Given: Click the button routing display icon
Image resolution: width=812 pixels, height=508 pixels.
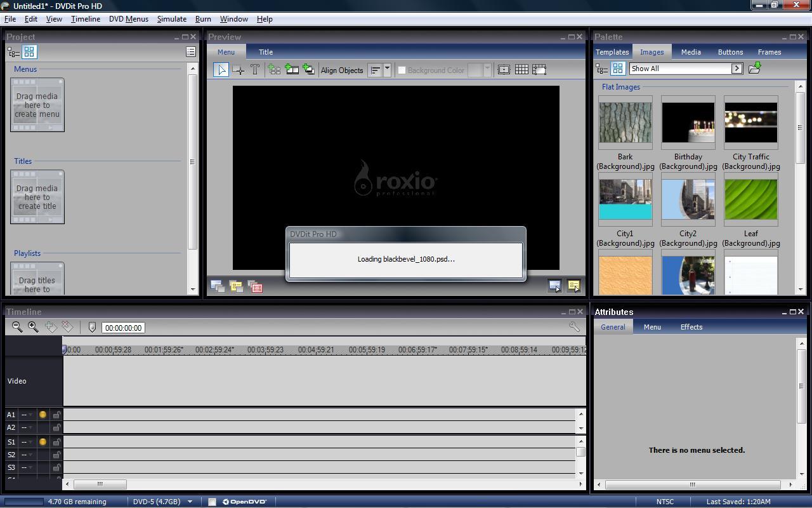Looking at the screenshot, I should (539, 70).
